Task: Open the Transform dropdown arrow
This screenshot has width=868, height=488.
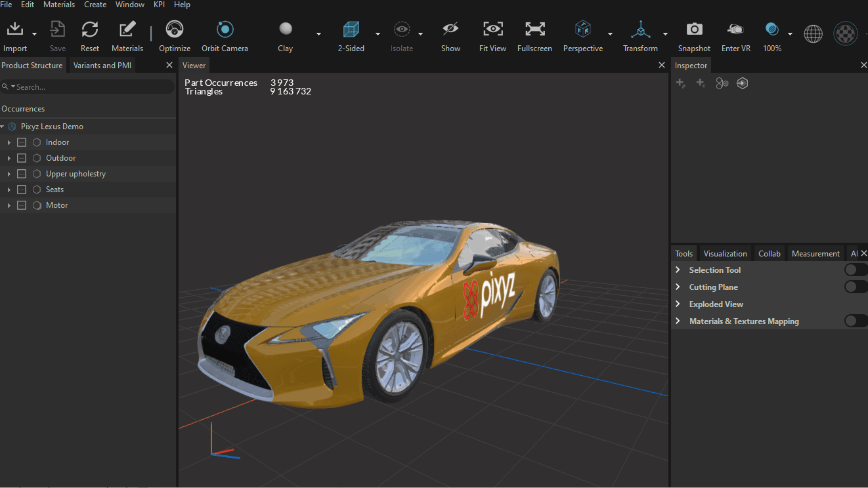Action: point(665,33)
